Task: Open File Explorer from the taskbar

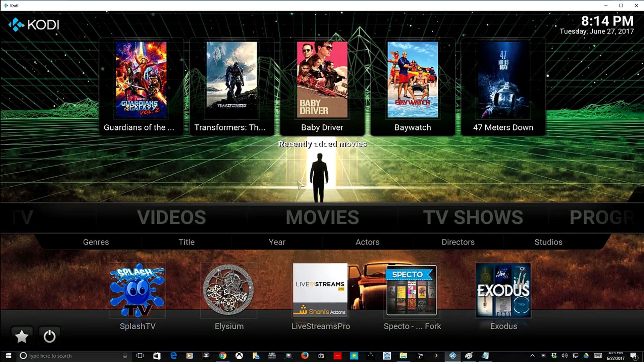Action: click(403, 356)
